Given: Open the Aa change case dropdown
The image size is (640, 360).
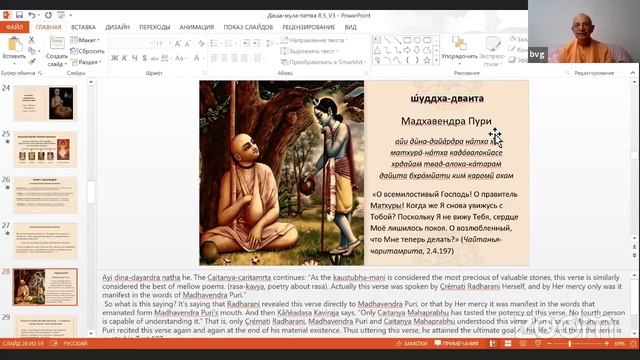Looking at the screenshot, I should pos(180,58).
